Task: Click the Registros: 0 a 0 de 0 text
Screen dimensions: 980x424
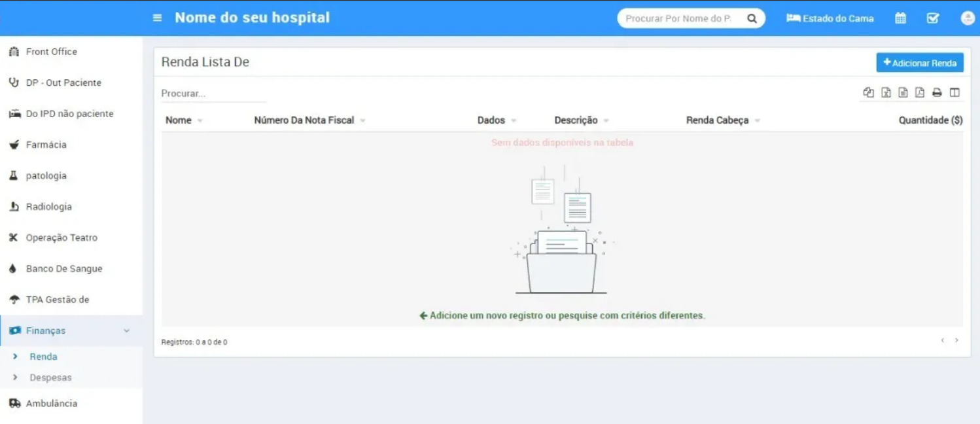Action: coord(194,342)
